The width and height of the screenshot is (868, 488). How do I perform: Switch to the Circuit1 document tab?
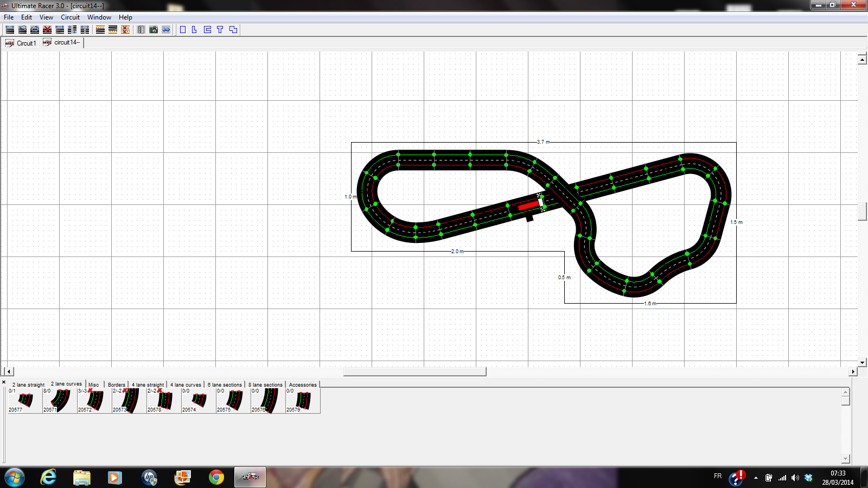22,43
